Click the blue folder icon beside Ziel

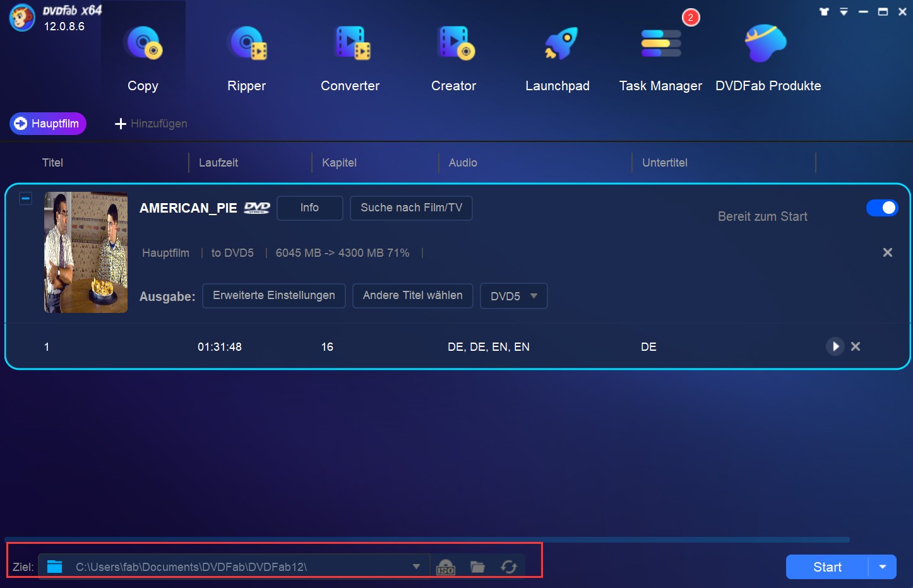point(55,567)
